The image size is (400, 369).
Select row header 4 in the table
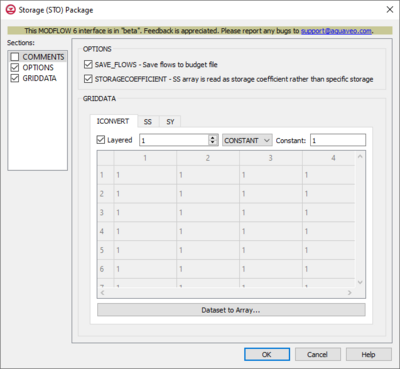[105, 231]
